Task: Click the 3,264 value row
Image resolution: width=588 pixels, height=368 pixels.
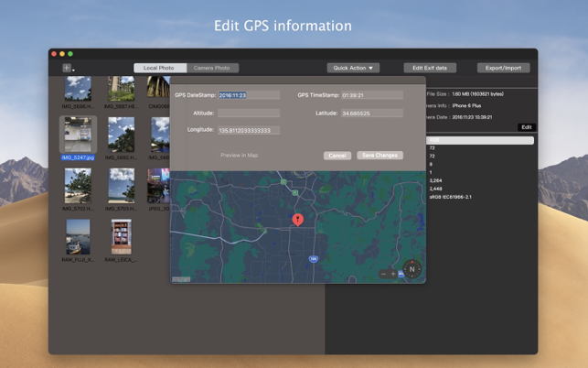Action: click(435, 180)
